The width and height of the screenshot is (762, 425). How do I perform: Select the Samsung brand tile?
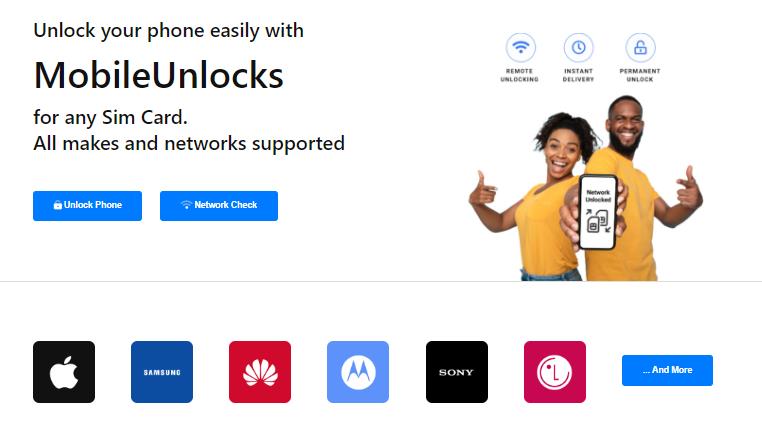click(162, 372)
